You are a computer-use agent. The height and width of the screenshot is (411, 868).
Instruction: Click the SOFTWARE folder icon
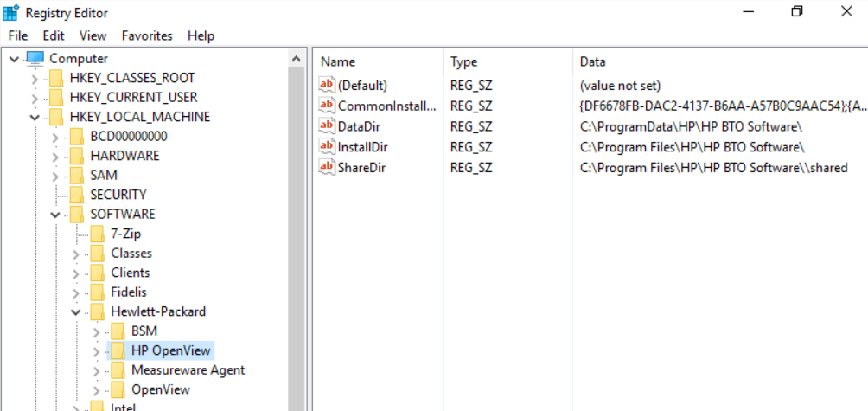click(x=76, y=214)
